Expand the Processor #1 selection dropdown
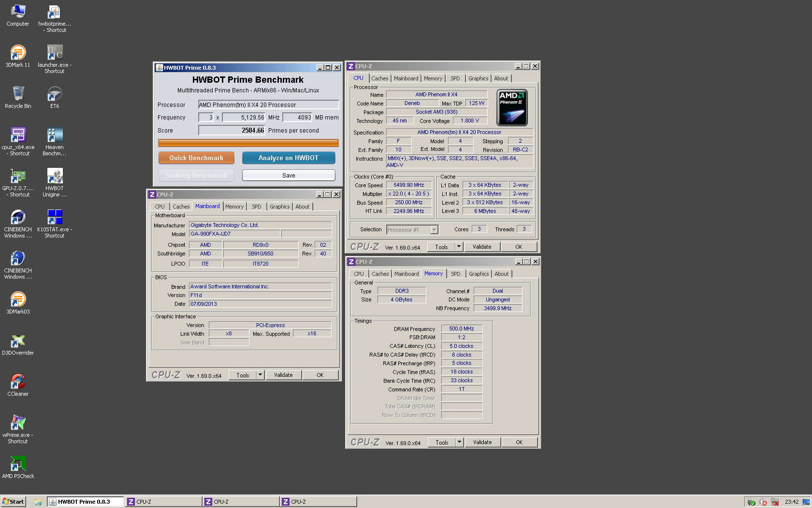This screenshot has height=508, width=812. pos(434,230)
